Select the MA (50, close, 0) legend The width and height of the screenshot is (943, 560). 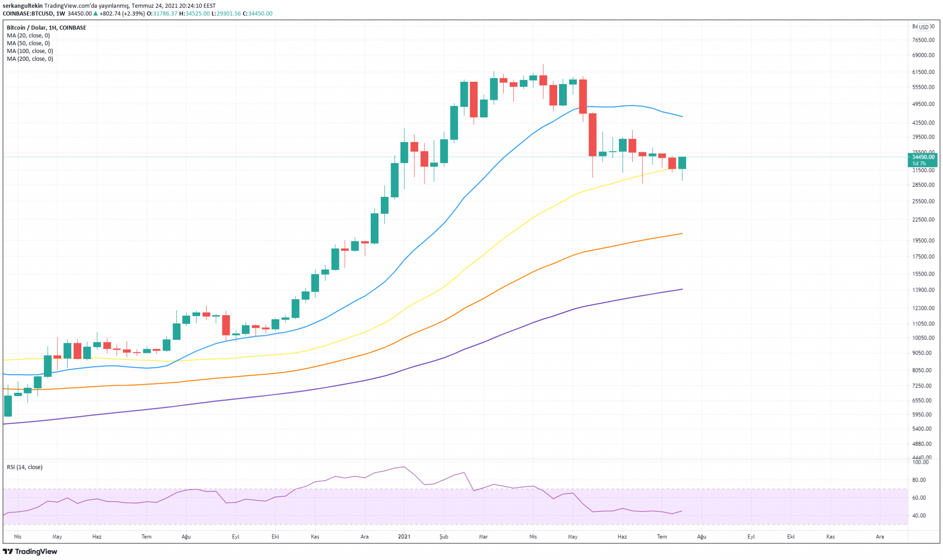pyautogui.click(x=28, y=43)
